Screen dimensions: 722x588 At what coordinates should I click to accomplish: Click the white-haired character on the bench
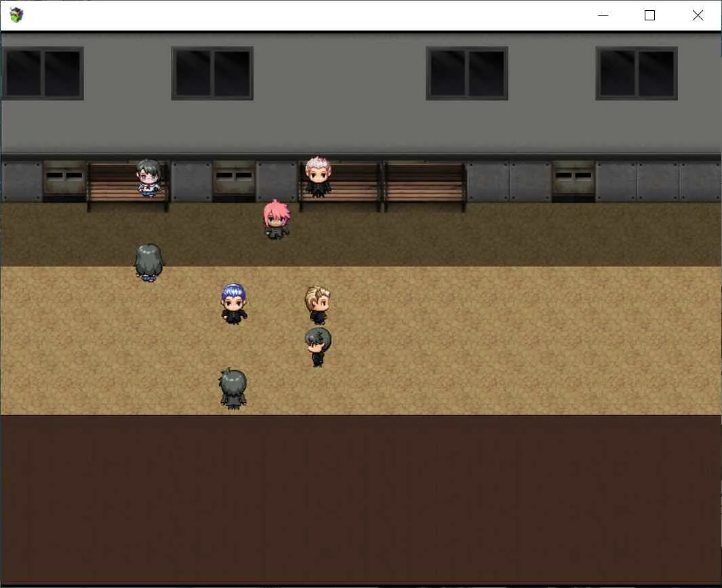coord(318,177)
